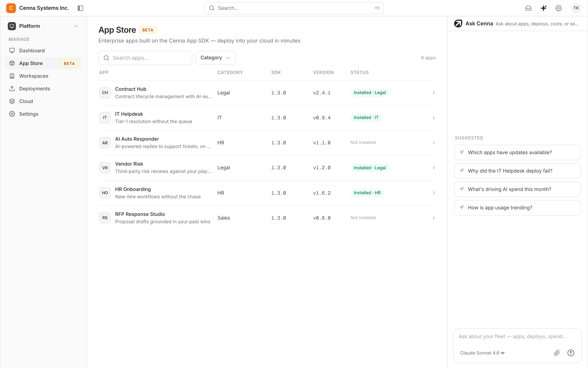Open Cloud in sidebar
Viewport: 588px width, 368px height.
[43, 101]
